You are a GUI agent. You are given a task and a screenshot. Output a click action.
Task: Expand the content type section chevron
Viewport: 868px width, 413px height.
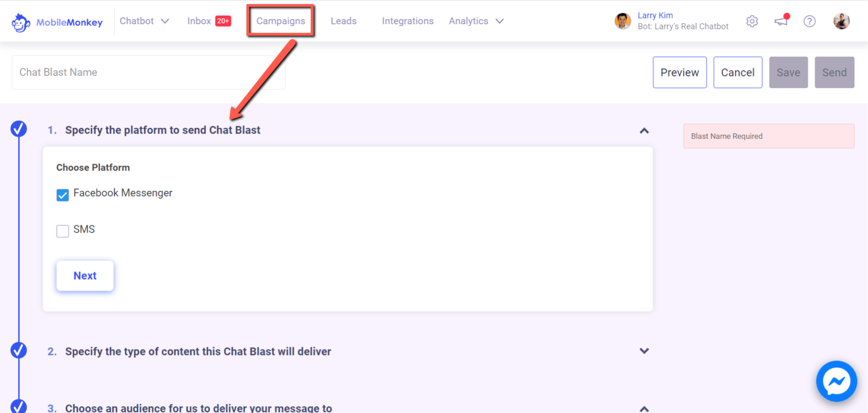[x=644, y=351]
